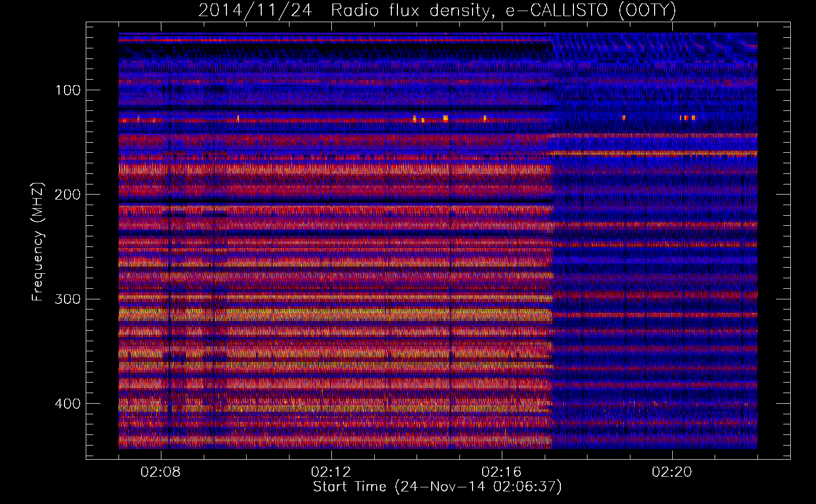Click the 100 frequency tick label
Viewport: 816px width, 504px height.
point(68,90)
